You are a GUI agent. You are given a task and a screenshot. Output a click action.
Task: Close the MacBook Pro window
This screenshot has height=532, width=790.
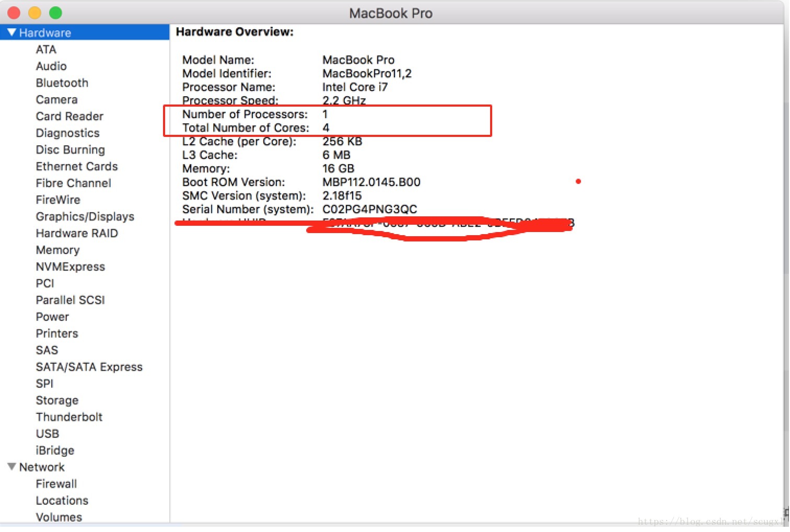(x=14, y=13)
